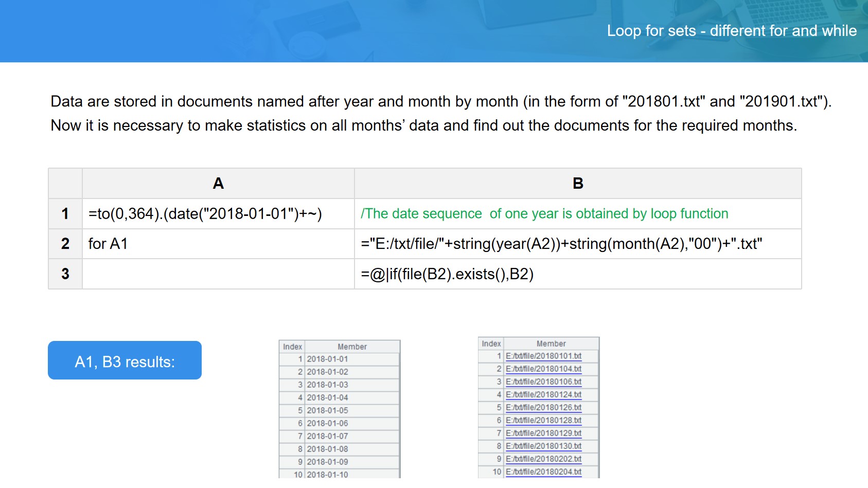Click row header 1 in the grid

[65, 214]
